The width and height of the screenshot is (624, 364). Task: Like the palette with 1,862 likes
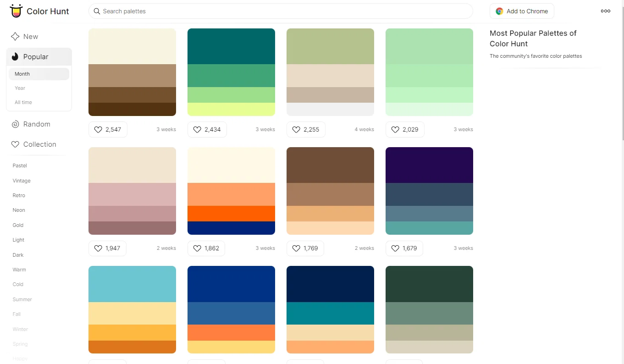206,248
